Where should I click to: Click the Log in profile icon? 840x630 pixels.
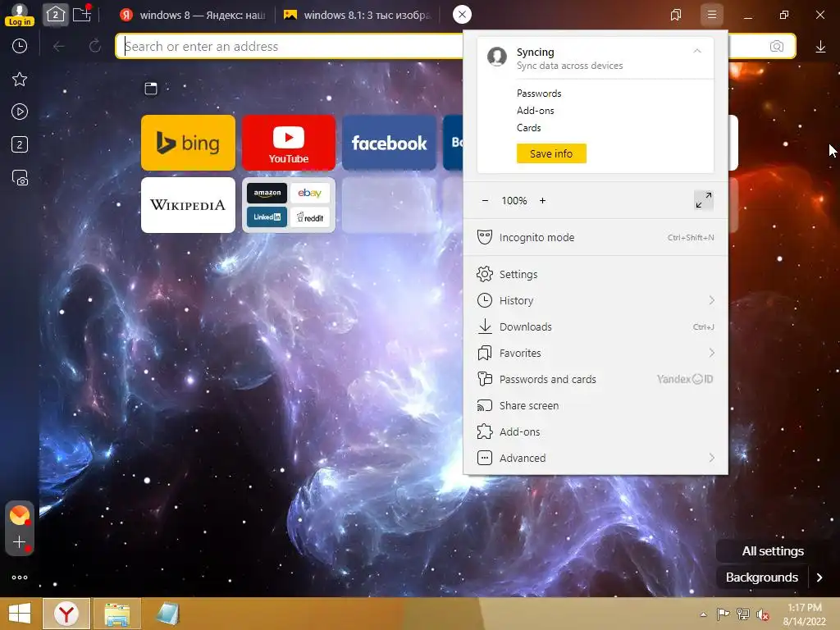(20, 15)
